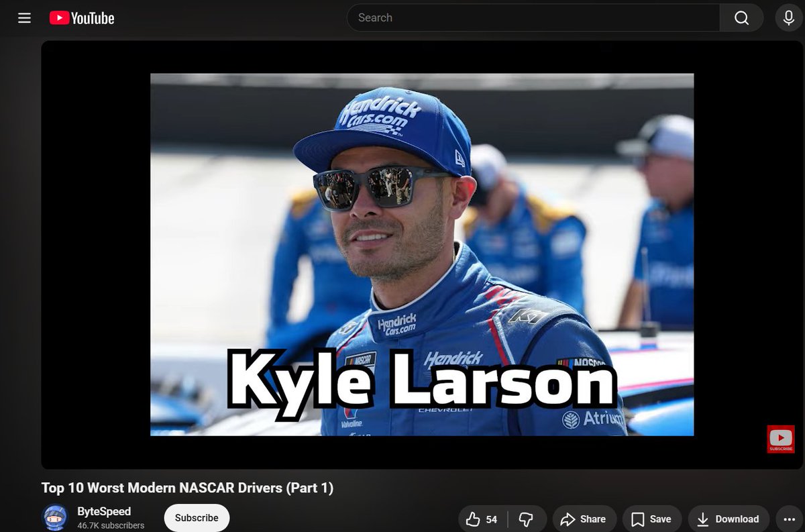Screen dimensions: 805x532
Task: Click the Search input field
Action: point(533,17)
